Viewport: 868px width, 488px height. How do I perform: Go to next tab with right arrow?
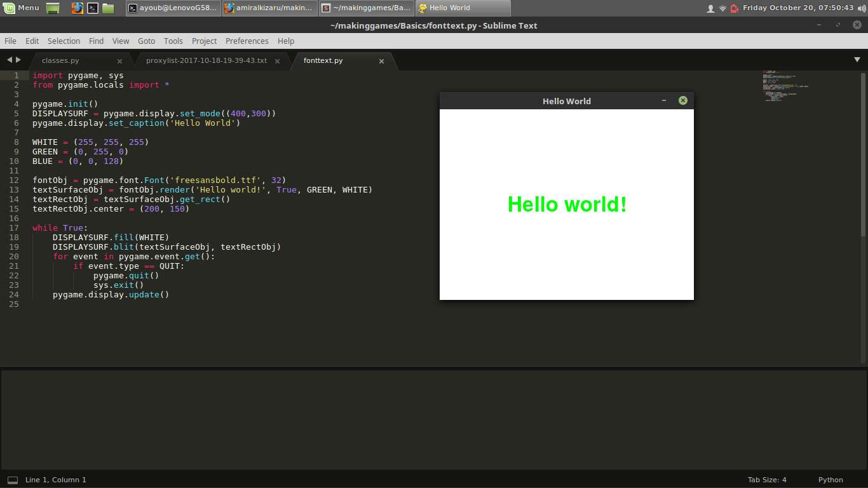tap(18, 60)
